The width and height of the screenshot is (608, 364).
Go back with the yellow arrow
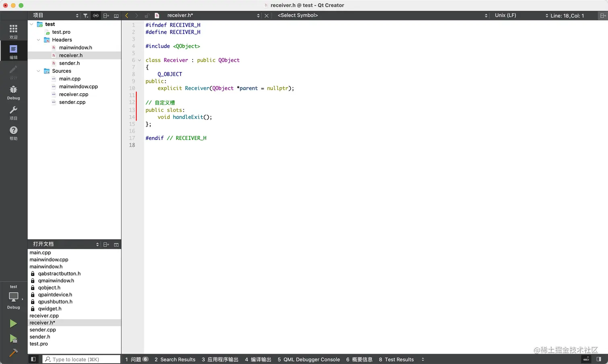pos(127,16)
